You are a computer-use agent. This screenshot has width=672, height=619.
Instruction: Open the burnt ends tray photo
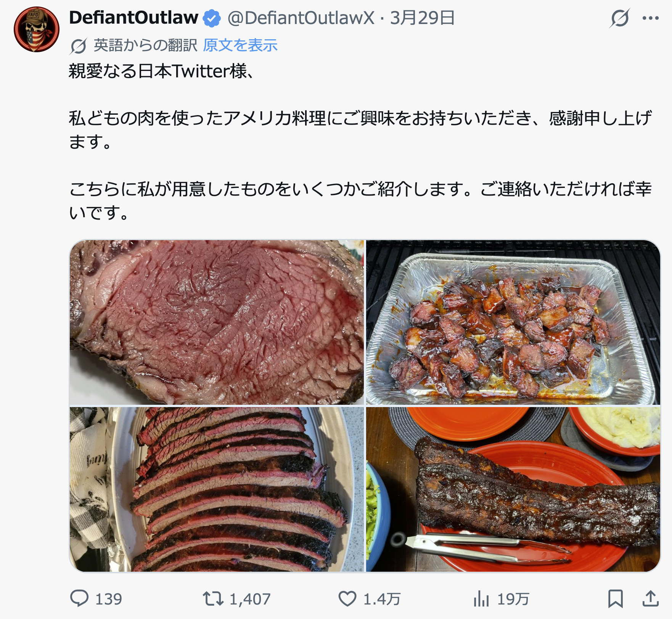click(x=513, y=322)
